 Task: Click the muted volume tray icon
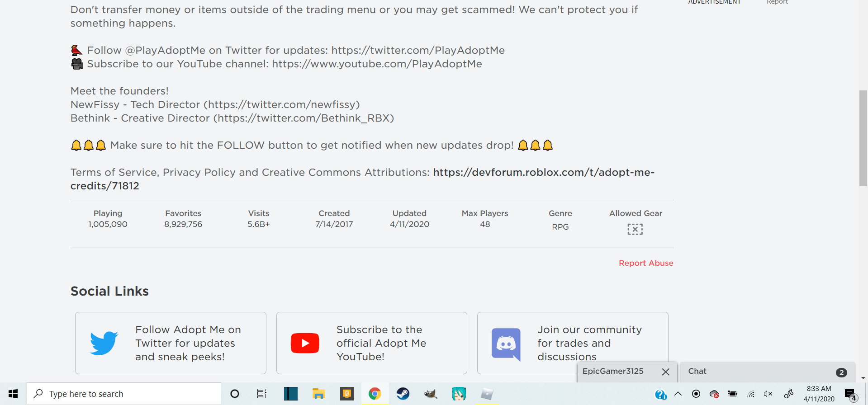coord(768,394)
